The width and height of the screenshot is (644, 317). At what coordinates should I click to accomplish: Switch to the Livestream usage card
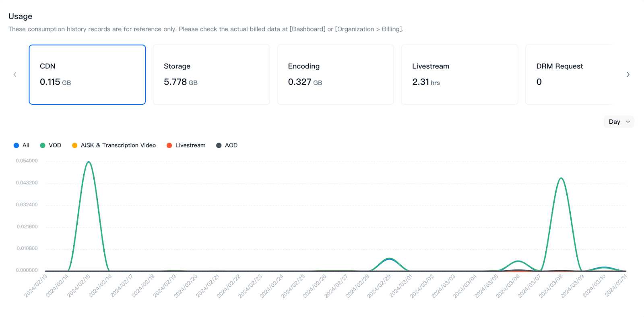459,75
